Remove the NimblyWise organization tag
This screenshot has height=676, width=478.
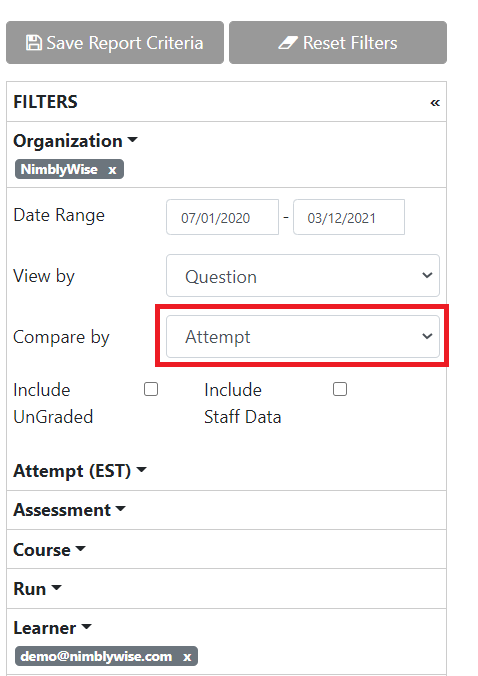coord(112,169)
